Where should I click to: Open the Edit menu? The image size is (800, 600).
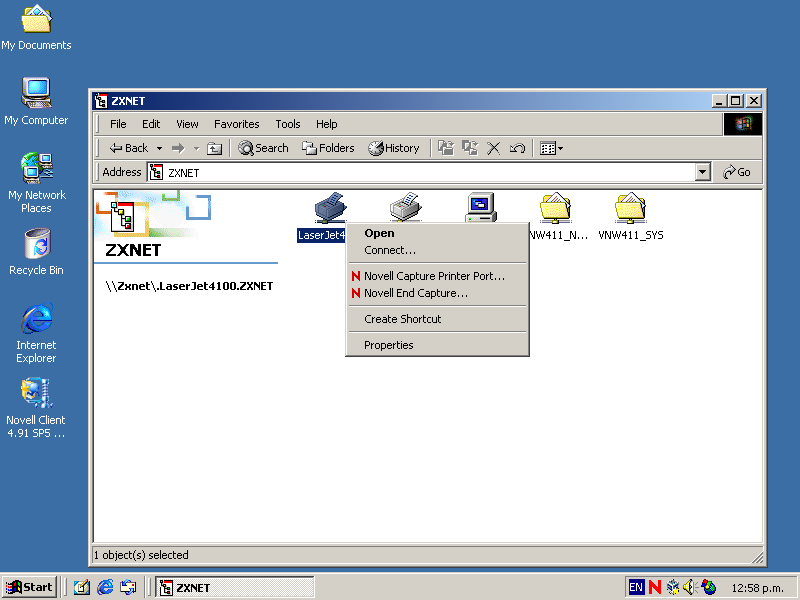tap(151, 124)
